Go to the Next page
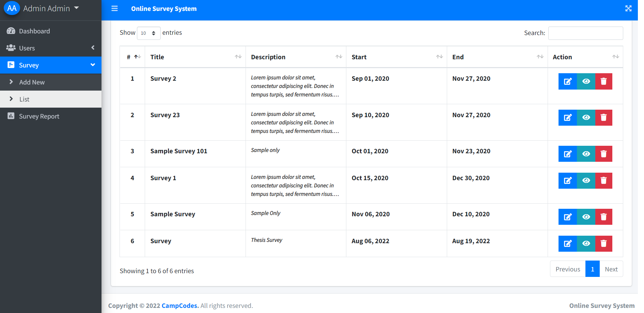Screen dimensions: 644x313 click(611, 269)
